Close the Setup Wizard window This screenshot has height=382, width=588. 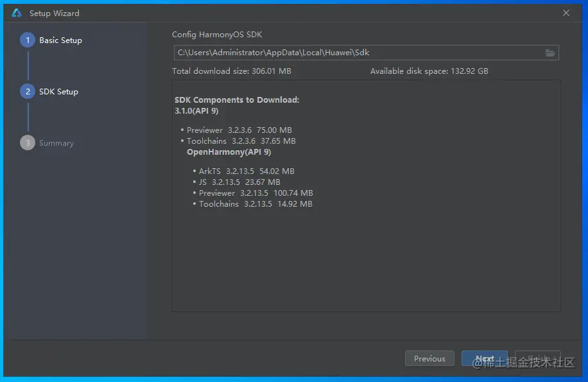point(566,13)
